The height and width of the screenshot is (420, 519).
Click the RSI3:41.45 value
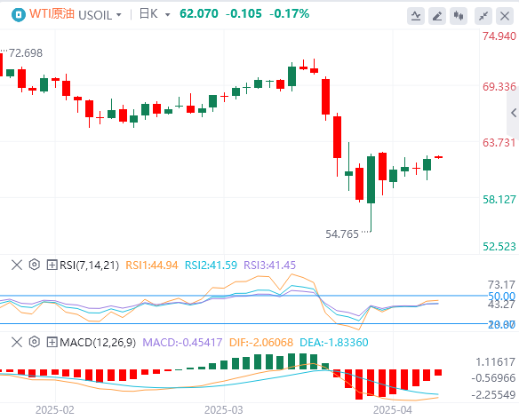pyautogui.click(x=270, y=265)
